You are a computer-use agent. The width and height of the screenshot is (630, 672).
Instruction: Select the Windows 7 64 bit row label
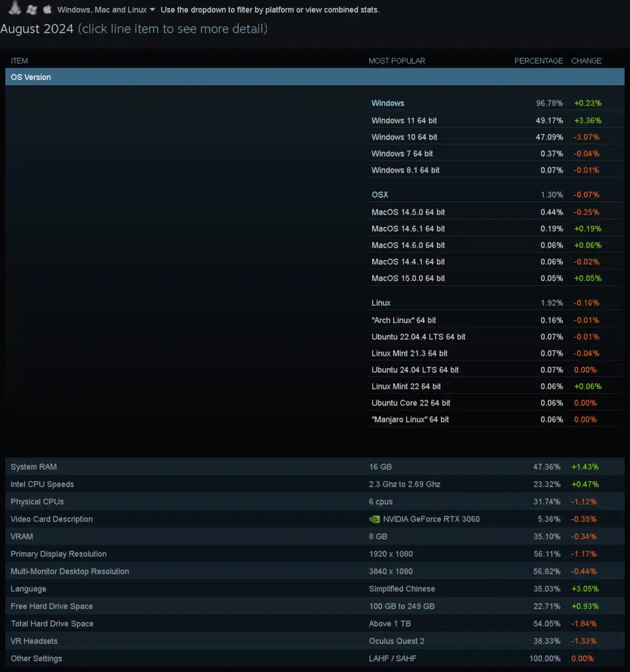click(x=402, y=154)
